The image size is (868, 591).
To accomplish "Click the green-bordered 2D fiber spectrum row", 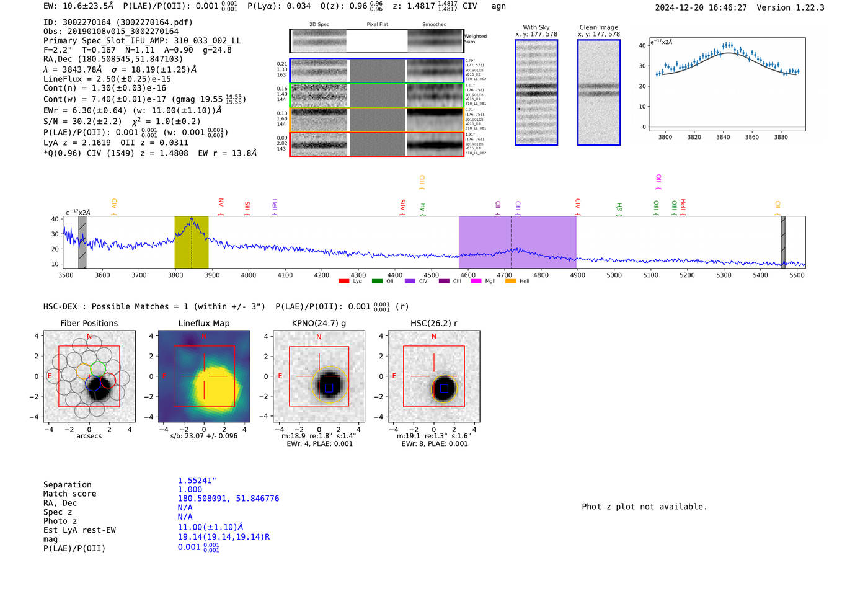I will 377,96.
